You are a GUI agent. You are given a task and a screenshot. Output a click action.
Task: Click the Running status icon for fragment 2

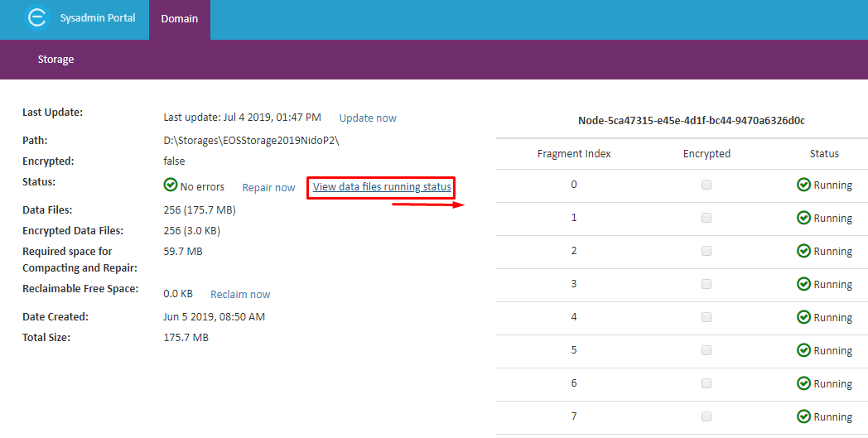(x=803, y=251)
